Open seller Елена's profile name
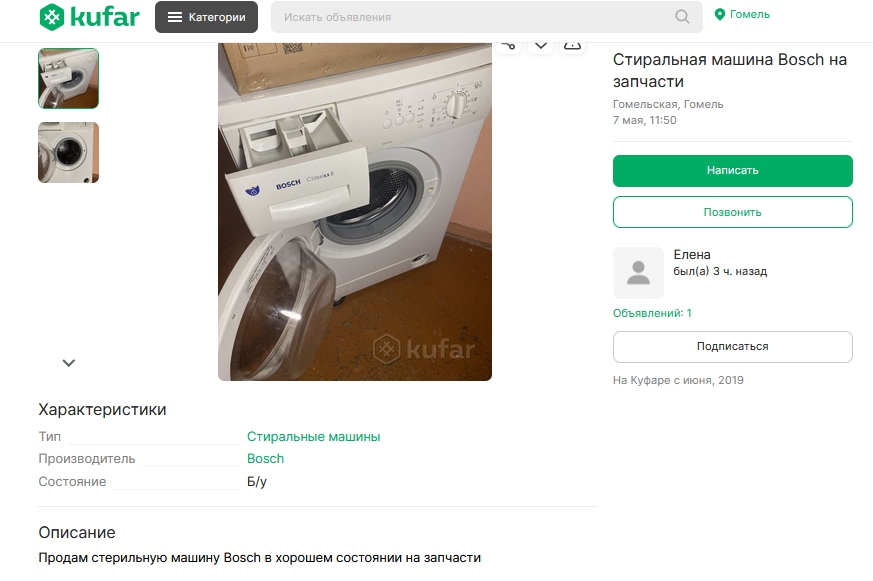873x581 pixels. pos(692,255)
